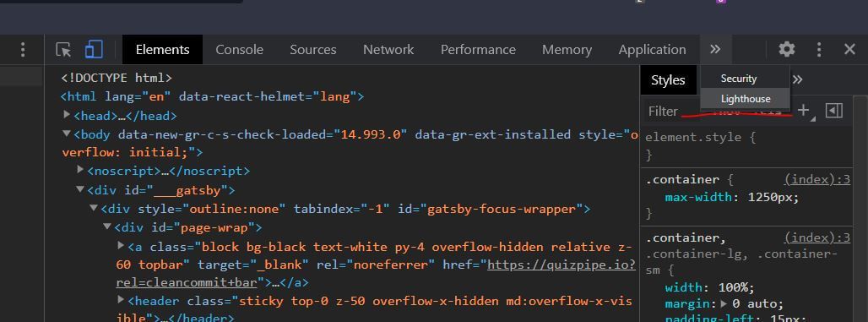Image resolution: width=868 pixels, height=322 pixels.
Task: Click the vertical dots at far left
Action: [23, 49]
